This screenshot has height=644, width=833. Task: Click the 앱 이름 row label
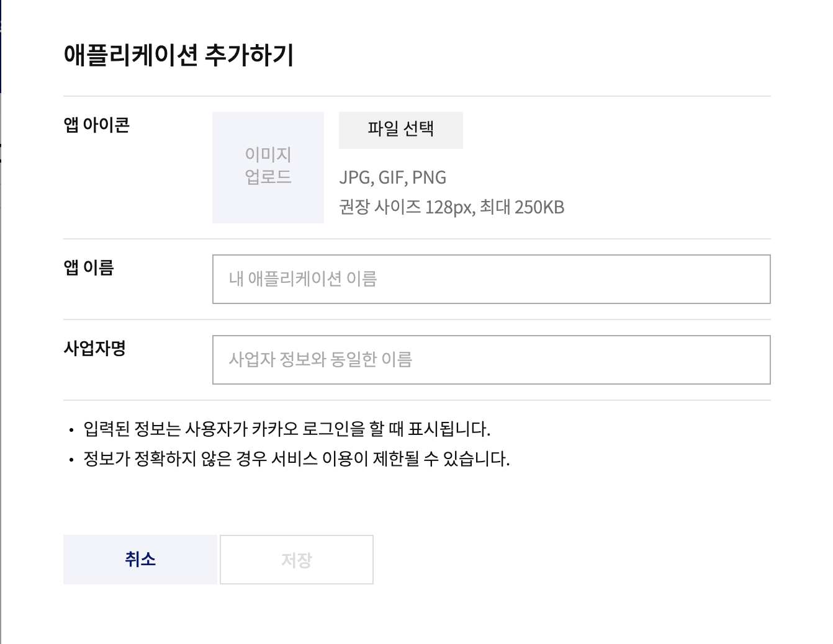(x=88, y=268)
